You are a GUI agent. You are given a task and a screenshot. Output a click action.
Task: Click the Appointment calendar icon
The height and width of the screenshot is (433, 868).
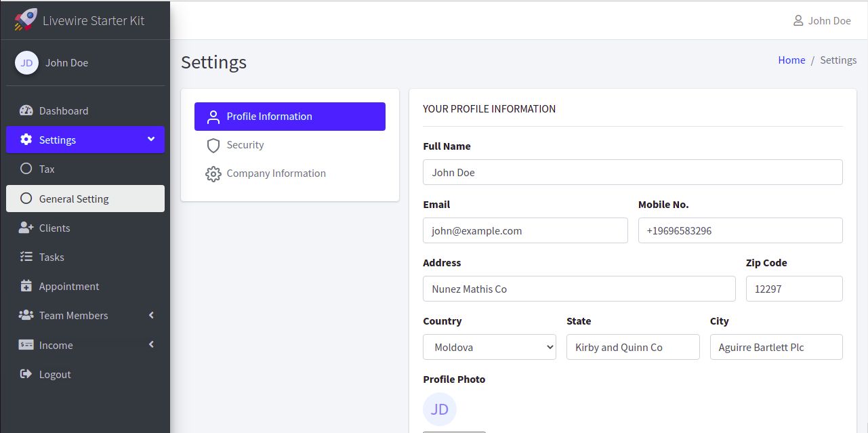click(x=26, y=287)
